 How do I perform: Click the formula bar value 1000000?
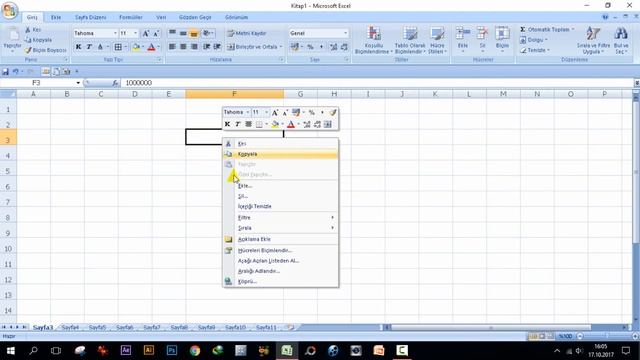139,83
